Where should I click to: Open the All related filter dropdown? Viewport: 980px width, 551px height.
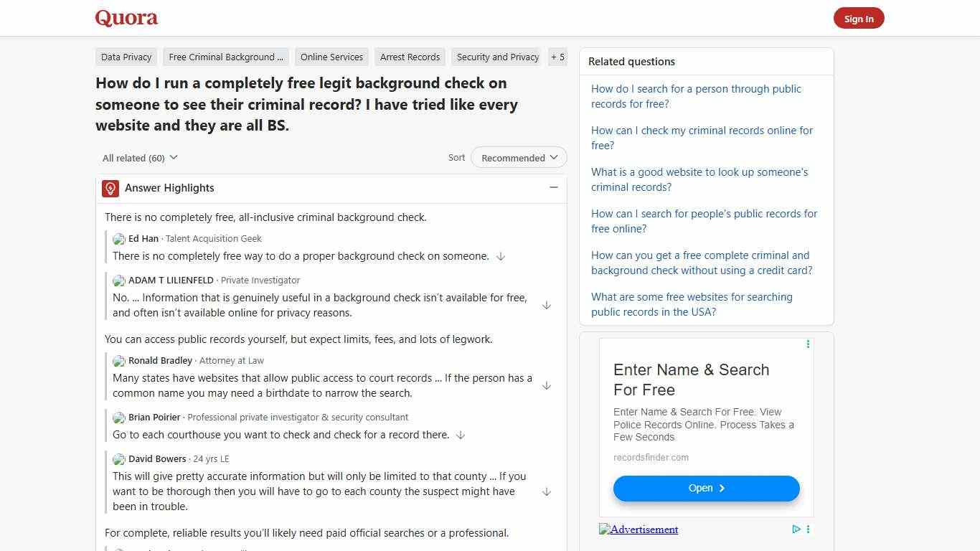tap(139, 158)
